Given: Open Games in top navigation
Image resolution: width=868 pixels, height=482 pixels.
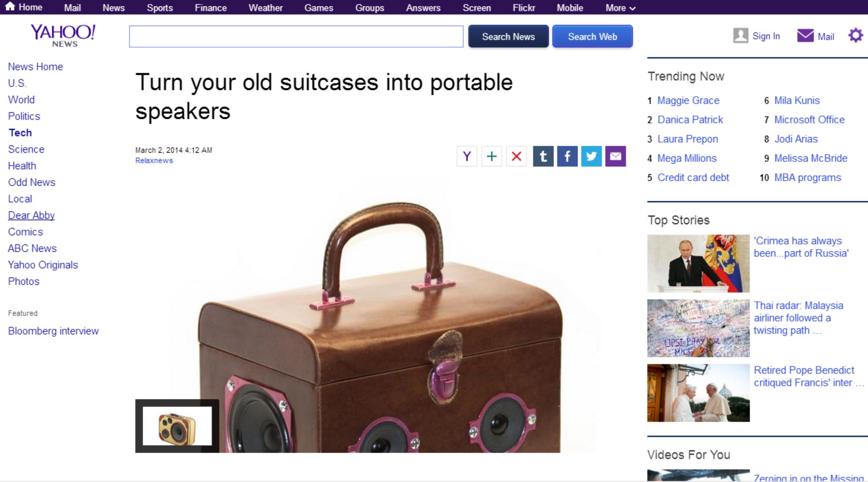Looking at the screenshot, I should point(319,8).
